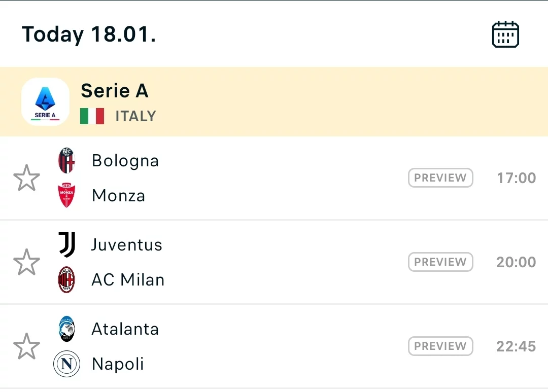
Task: Open the Napoli team name
Action: pyautogui.click(x=118, y=364)
